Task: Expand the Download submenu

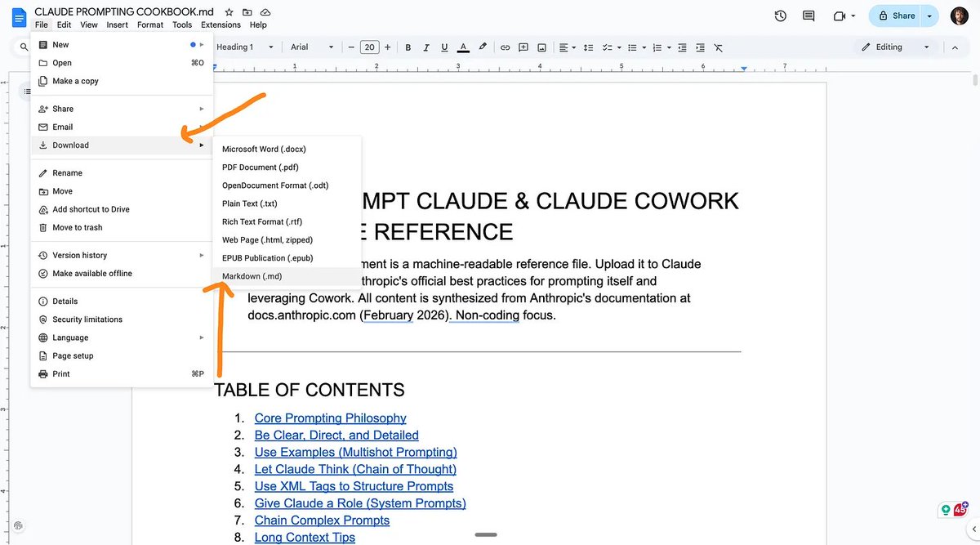Action: (122, 145)
